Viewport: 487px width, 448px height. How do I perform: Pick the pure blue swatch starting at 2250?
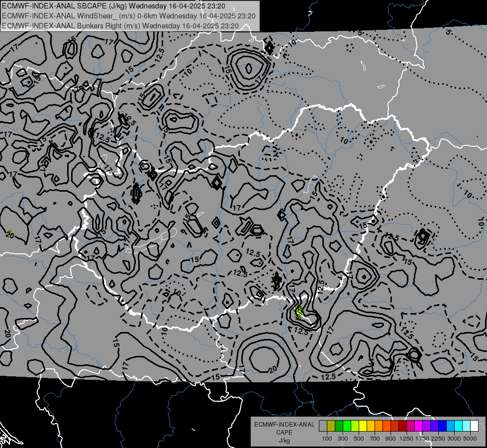coord(442,426)
